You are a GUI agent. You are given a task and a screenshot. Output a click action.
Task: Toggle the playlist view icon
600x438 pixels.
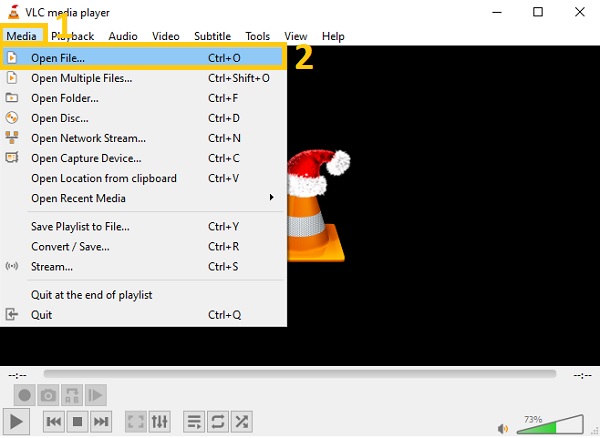click(194, 422)
